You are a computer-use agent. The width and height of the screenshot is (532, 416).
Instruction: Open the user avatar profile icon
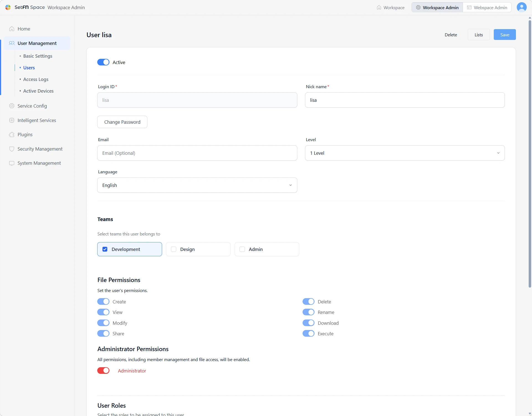click(521, 7)
